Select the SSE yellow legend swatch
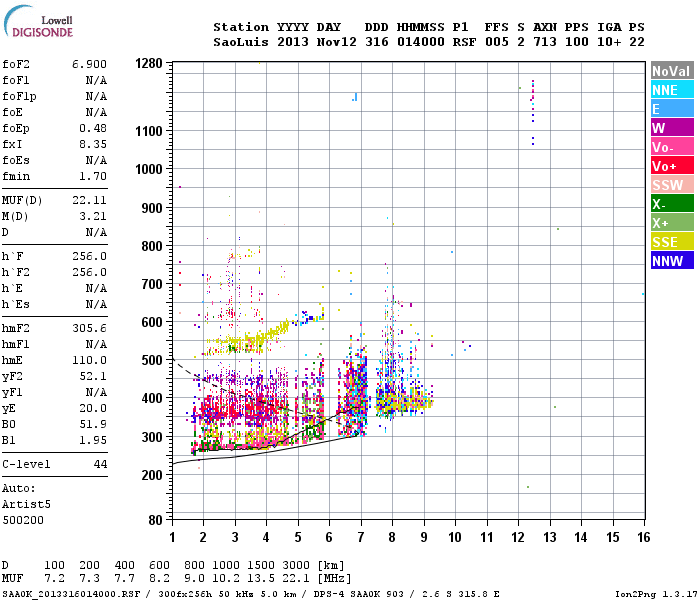Screen dimensions: 700x600 point(672,242)
